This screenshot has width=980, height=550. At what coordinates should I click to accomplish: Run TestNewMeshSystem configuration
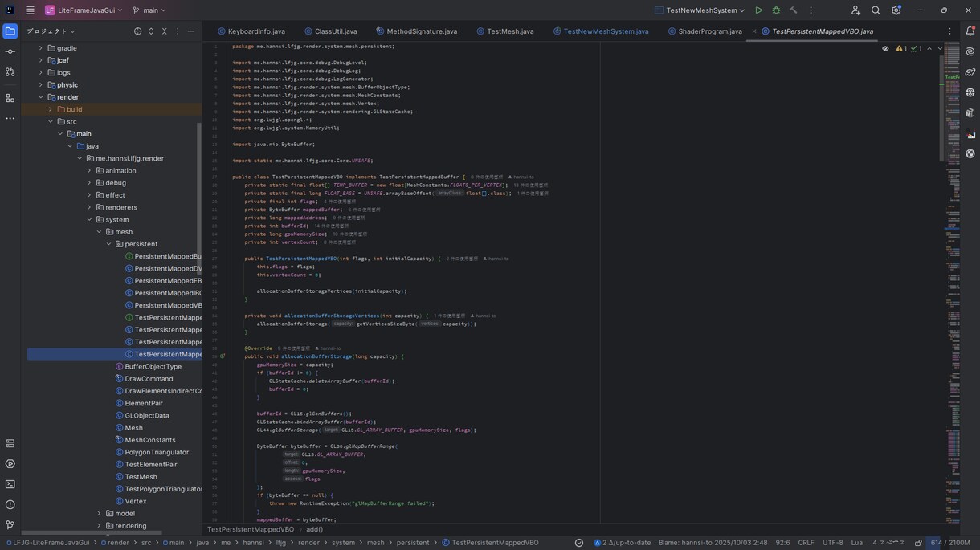click(758, 10)
